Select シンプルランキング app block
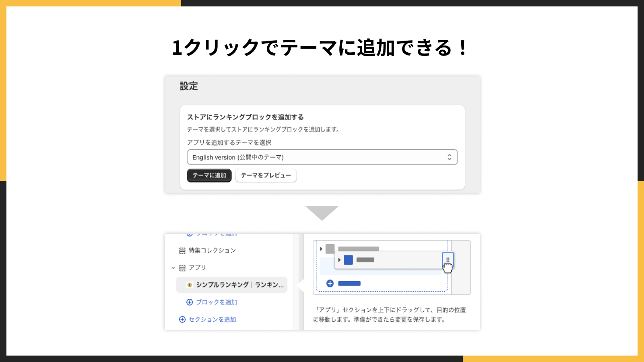The image size is (644, 362). 232,285
